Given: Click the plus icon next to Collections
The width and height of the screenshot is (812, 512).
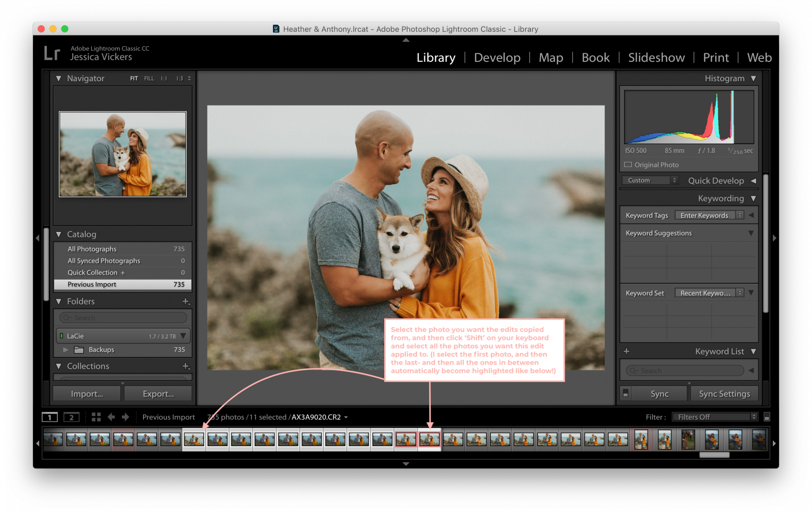Looking at the screenshot, I should click(x=185, y=366).
